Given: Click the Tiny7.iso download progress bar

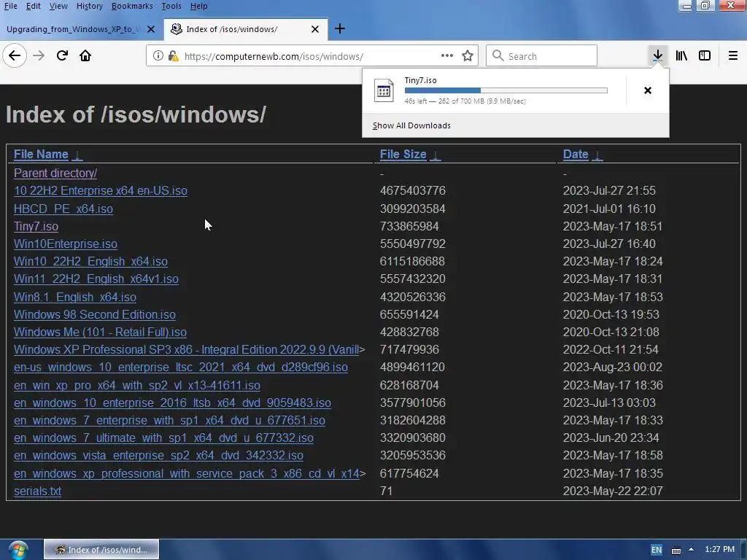Looking at the screenshot, I should (506, 90).
